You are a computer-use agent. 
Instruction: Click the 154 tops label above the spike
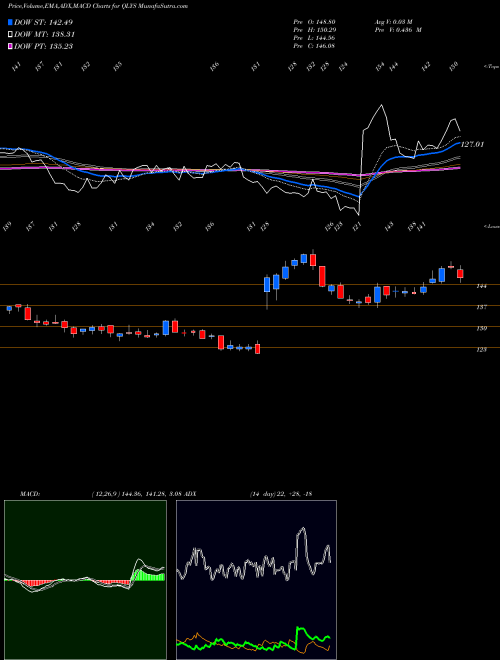(x=380, y=67)
